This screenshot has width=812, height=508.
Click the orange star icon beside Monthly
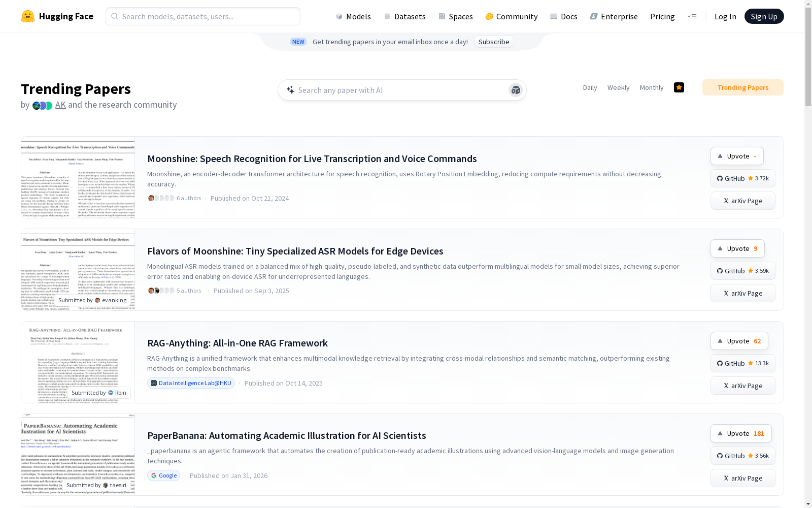[x=679, y=87]
